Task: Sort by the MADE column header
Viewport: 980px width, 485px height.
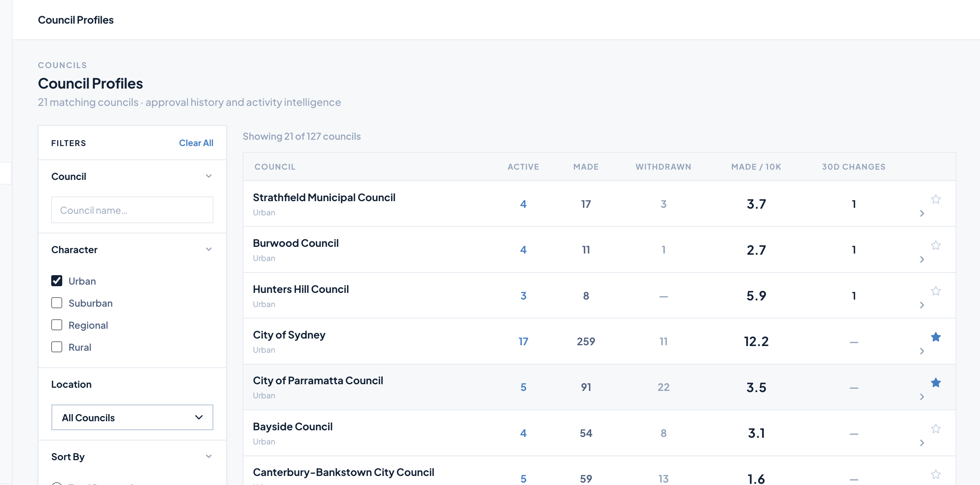Action: [x=586, y=167]
